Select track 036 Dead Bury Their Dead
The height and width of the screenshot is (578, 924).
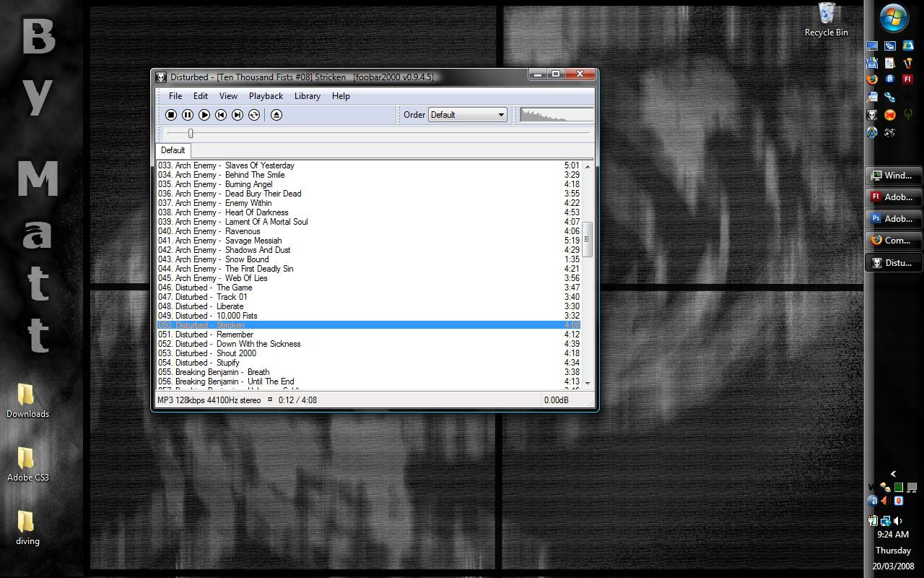point(369,194)
